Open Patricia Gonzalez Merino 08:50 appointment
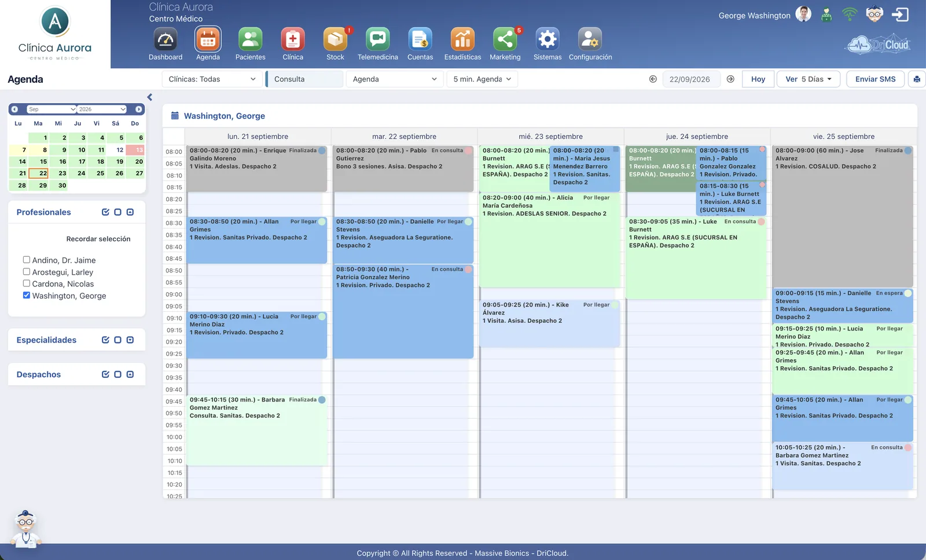 (x=403, y=311)
